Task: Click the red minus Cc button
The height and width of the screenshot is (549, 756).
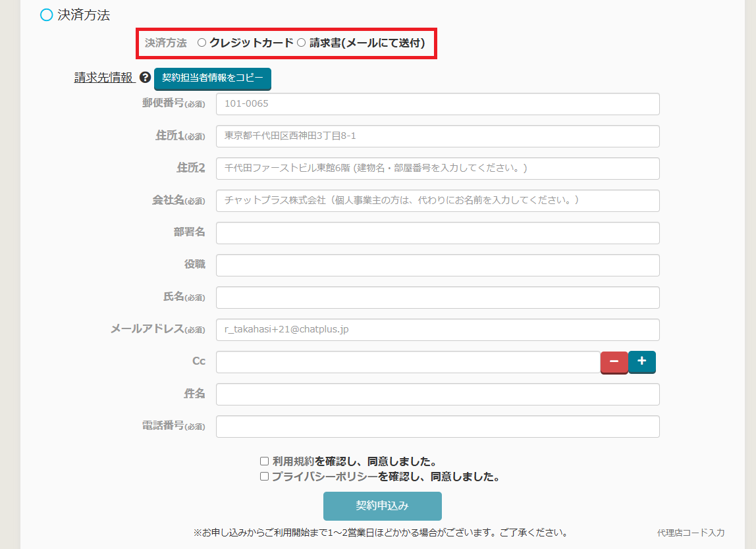Action: (x=614, y=362)
